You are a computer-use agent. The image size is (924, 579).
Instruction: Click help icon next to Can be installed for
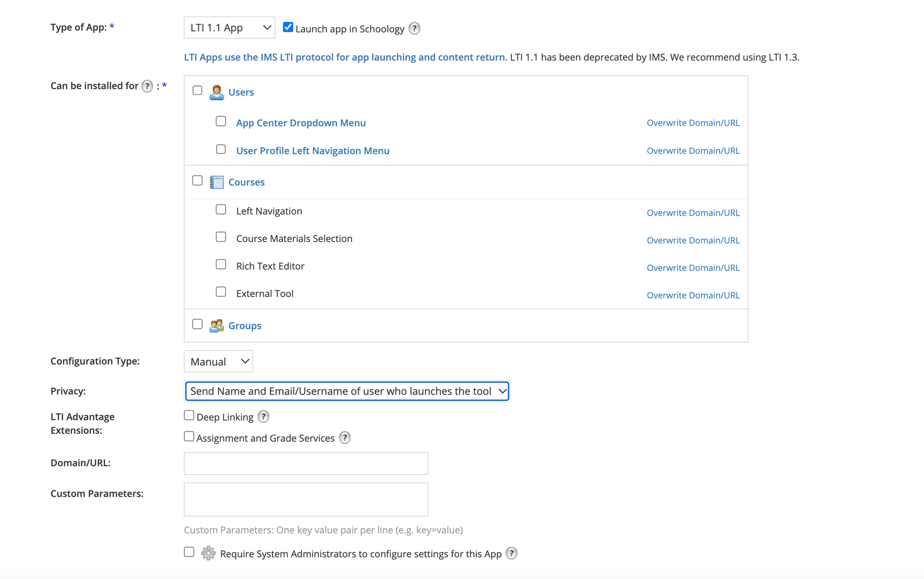pyautogui.click(x=147, y=86)
